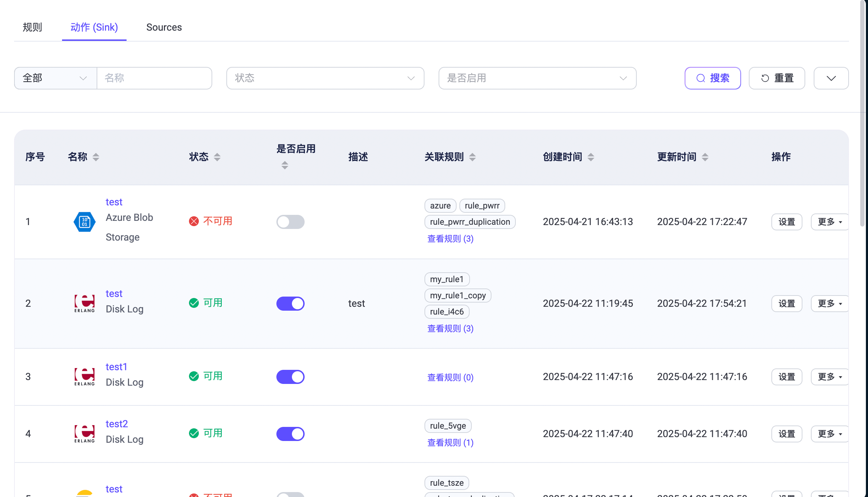Screen dimensions: 868x497
Task: Enable the Azure Blob Storage test sink toggle
Action: [x=290, y=222]
